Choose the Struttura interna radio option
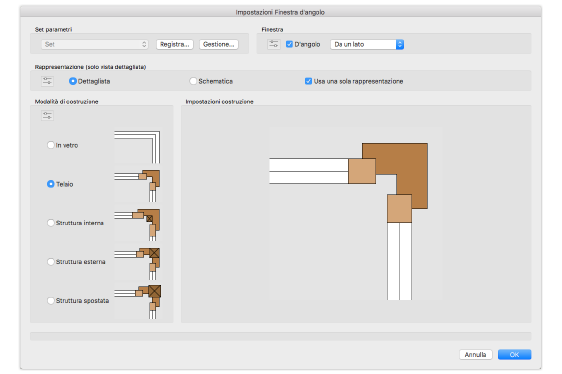Screen dimensions: 562x374 pyautogui.click(x=51, y=223)
